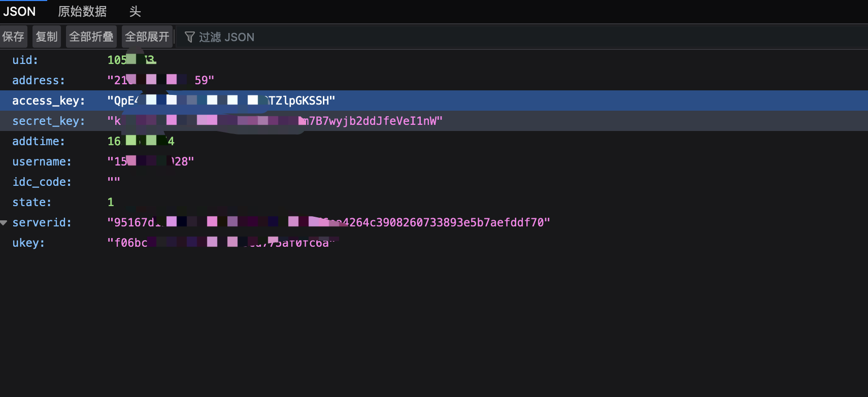
Task: Select the access_key row label
Action: click(x=49, y=101)
